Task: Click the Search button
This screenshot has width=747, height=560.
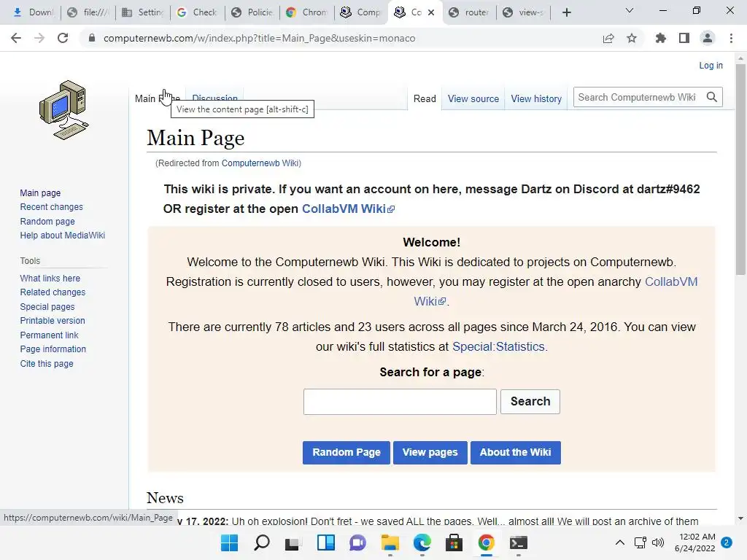Action: 530,402
